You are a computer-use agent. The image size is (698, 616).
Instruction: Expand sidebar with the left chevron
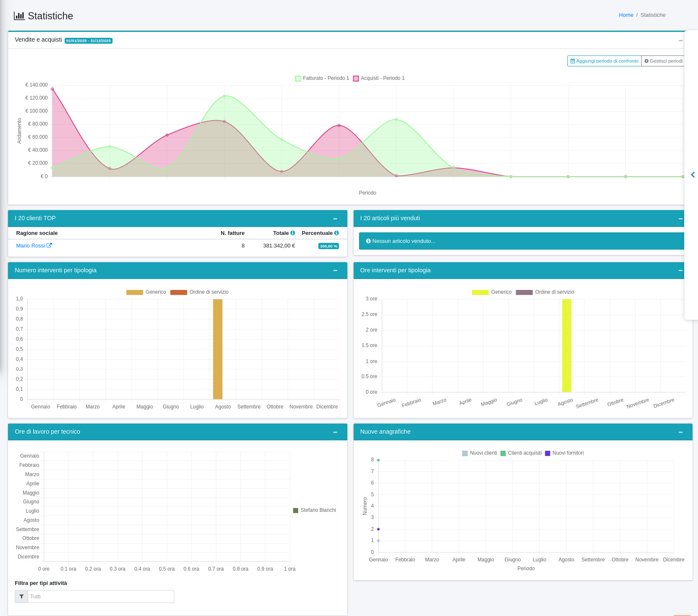(x=693, y=175)
